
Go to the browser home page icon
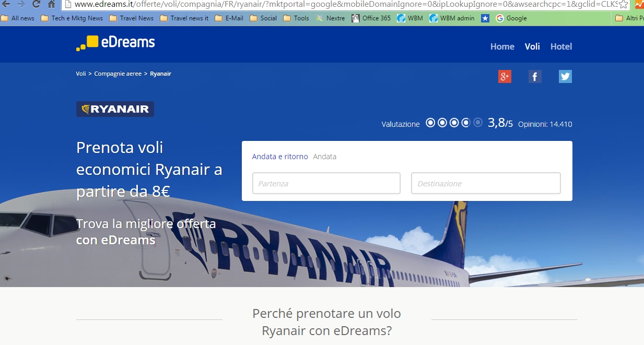(x=51, y=4)
